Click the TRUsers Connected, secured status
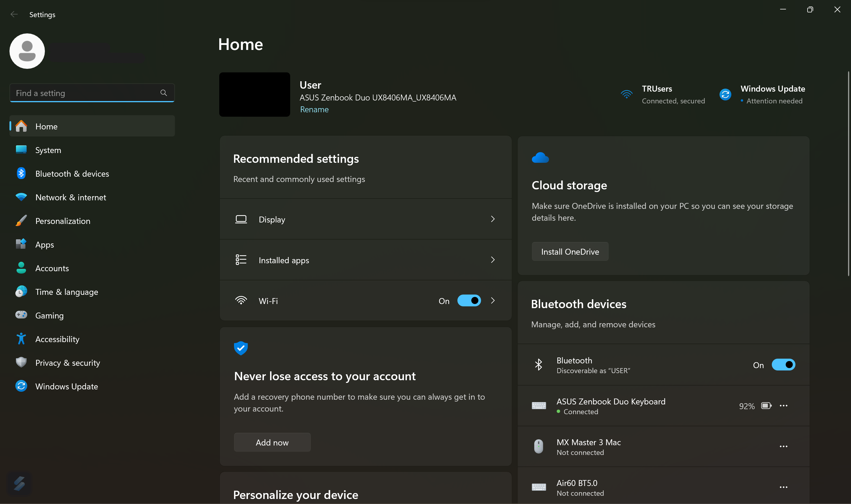This screenshot has height=504, width=851. coord(673,101)
